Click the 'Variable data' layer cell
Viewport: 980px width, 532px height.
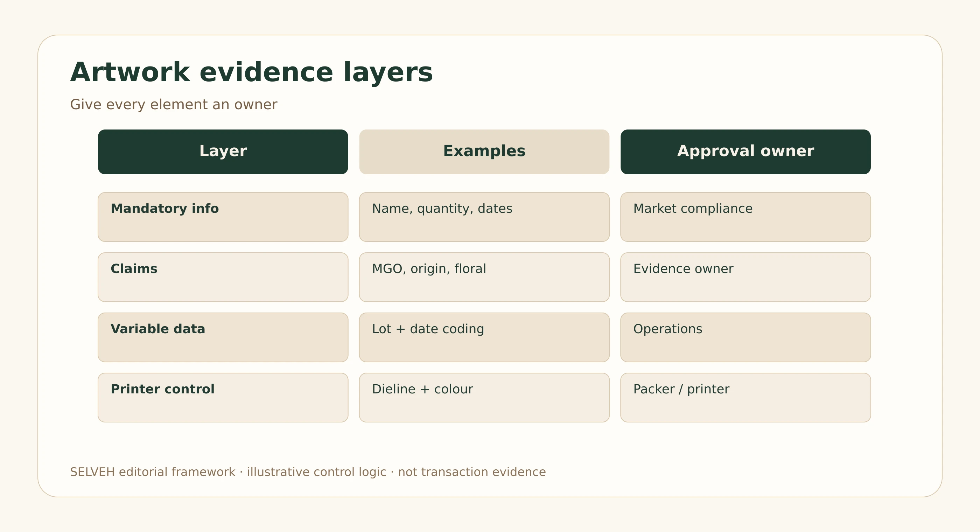click(223, 337)
